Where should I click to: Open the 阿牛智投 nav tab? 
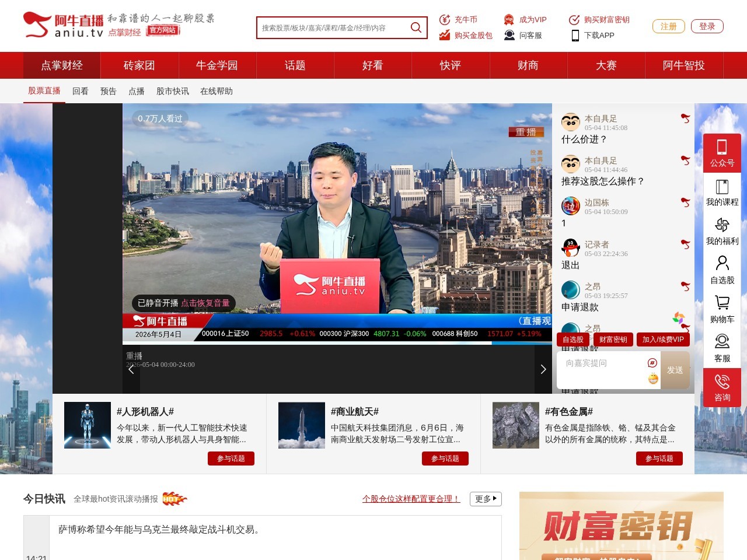pyautogui.click(x=684, y=65)
